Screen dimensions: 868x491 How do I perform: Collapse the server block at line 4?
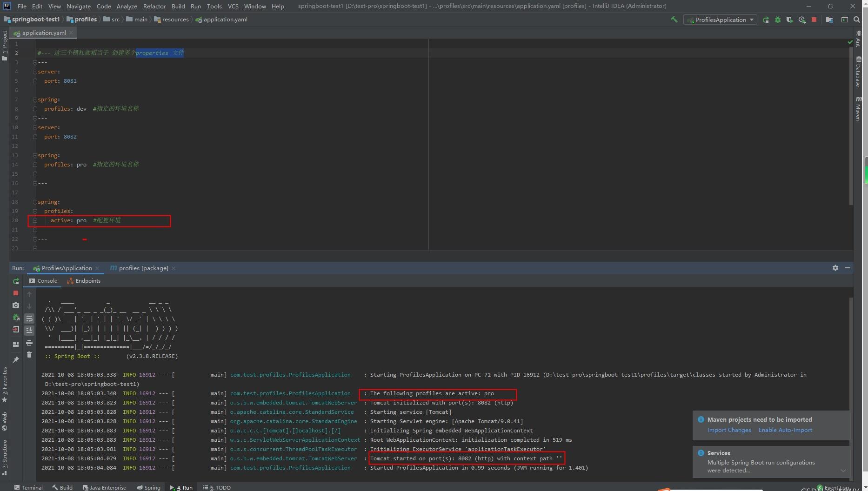point(35,72)
